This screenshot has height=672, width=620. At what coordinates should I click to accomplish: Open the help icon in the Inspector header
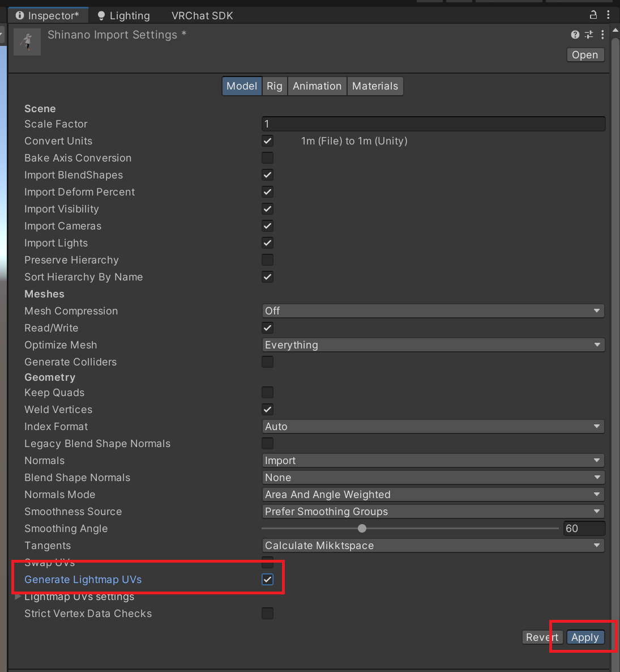[574, 35]
